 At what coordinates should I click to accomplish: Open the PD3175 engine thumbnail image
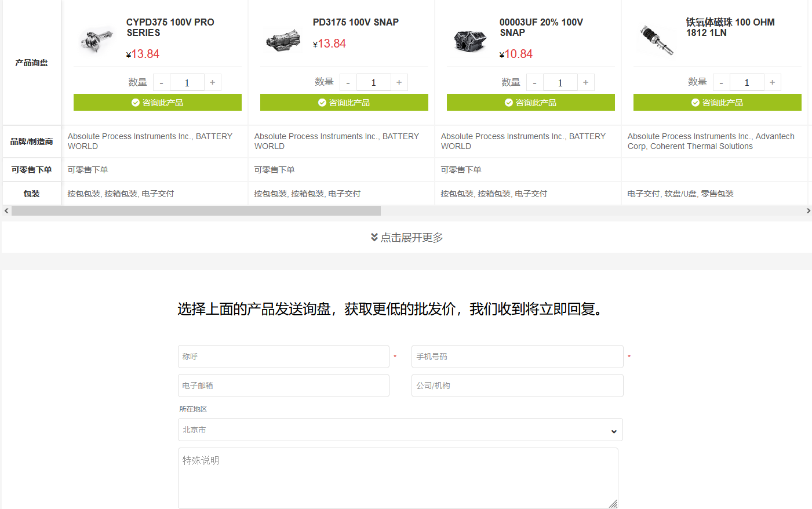(x=283, y=40)
